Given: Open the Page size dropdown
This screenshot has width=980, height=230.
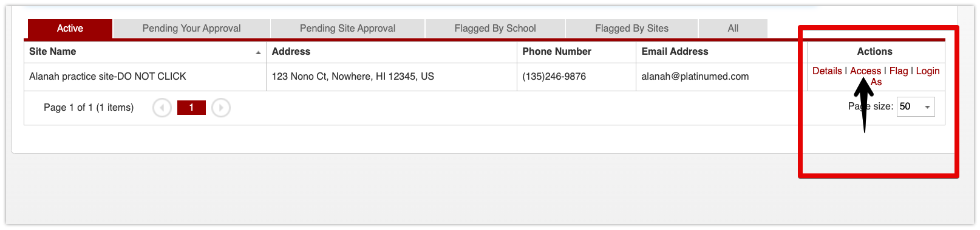Looking at the screenshot, I should [927, 107].
